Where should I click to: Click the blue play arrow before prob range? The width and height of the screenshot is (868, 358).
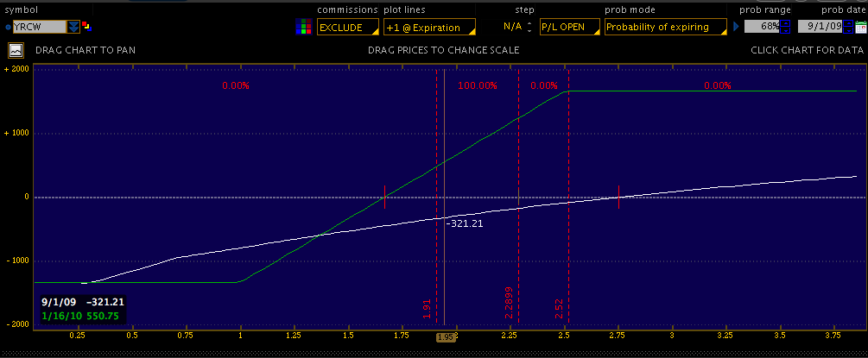pos(736,27)
